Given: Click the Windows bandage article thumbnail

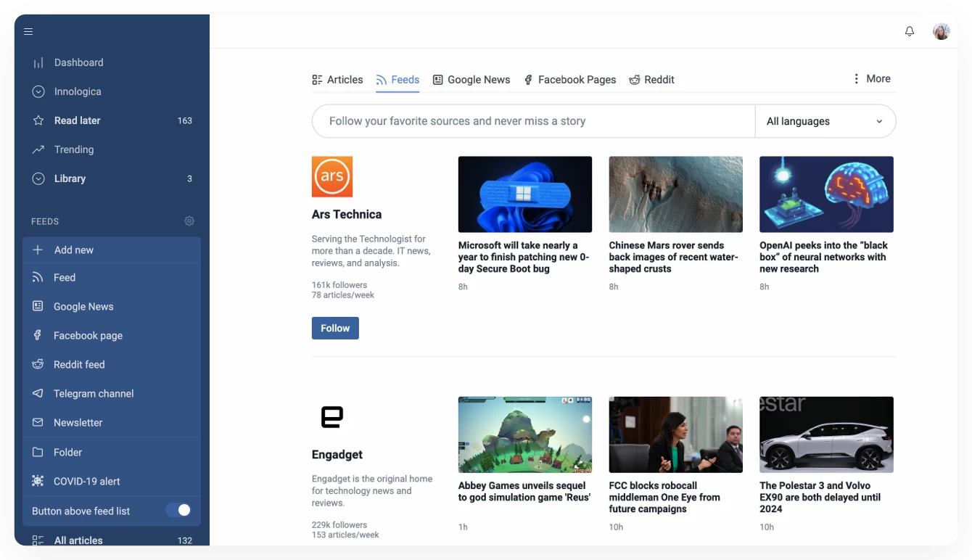Looking at the screenshot, I should coord(525,194).
